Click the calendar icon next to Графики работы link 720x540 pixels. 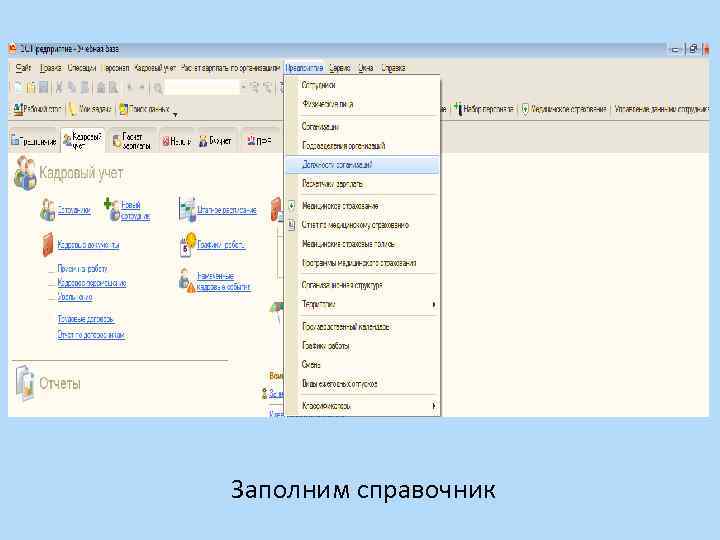187,245
